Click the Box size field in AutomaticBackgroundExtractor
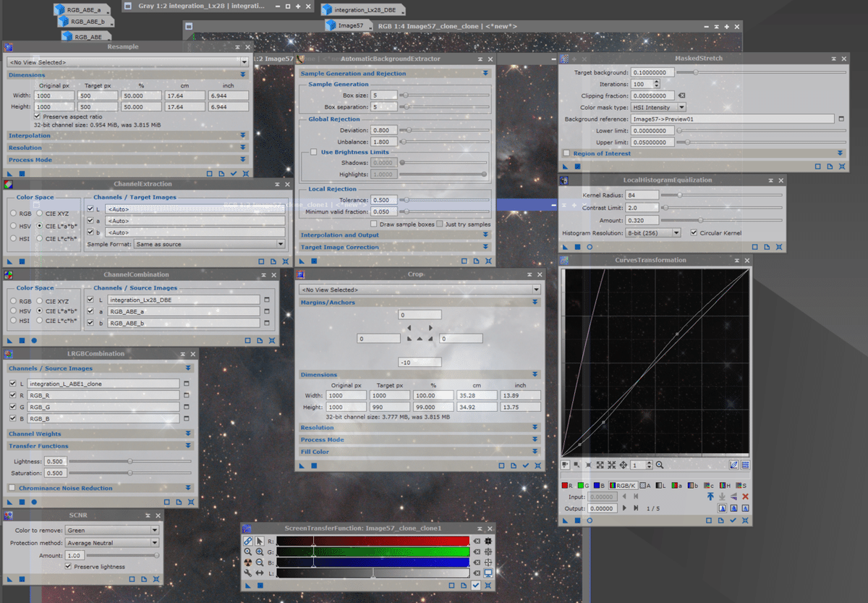The width and height of the screenshot is (868, 603). point(385,95)
